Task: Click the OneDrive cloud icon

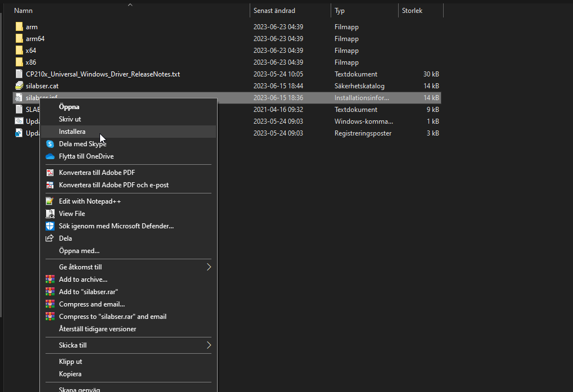Action: 50,156
